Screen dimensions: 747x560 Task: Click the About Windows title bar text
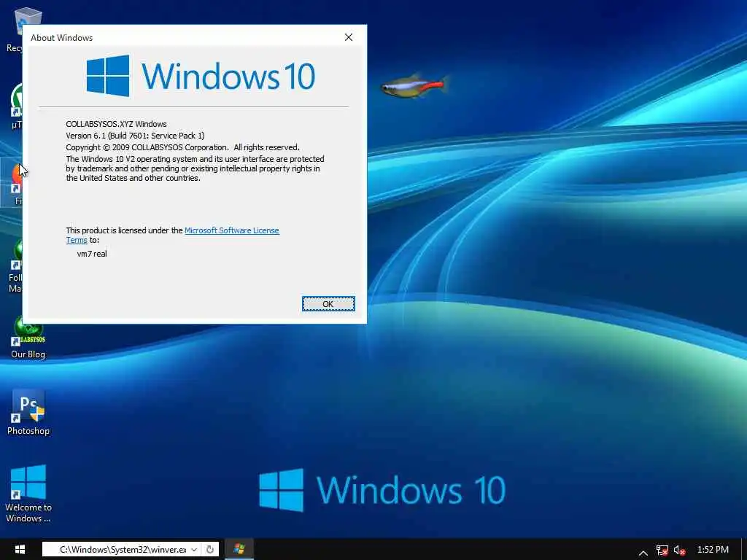pyautogui.click(x=61, y=38)
